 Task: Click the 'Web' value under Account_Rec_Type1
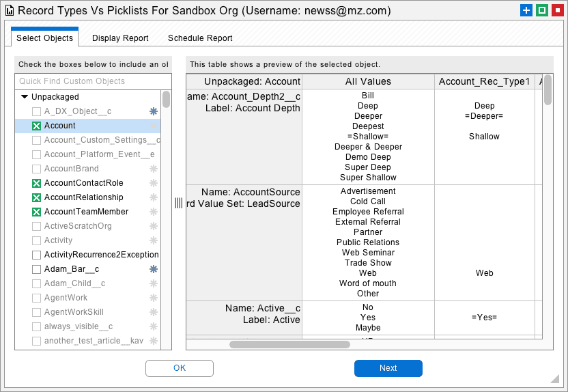coord(484,273)
